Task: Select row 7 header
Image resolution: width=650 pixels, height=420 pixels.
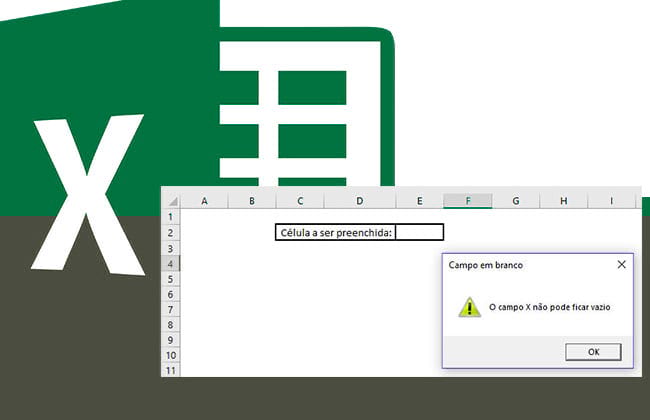Action: [170, 310]
